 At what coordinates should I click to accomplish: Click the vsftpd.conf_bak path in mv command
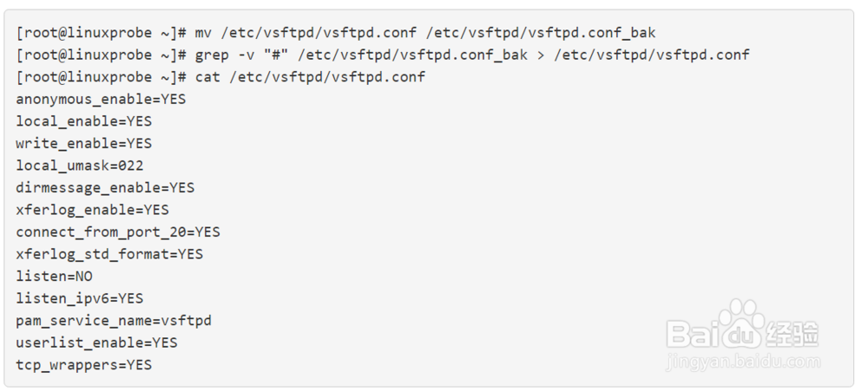[541, 33]
